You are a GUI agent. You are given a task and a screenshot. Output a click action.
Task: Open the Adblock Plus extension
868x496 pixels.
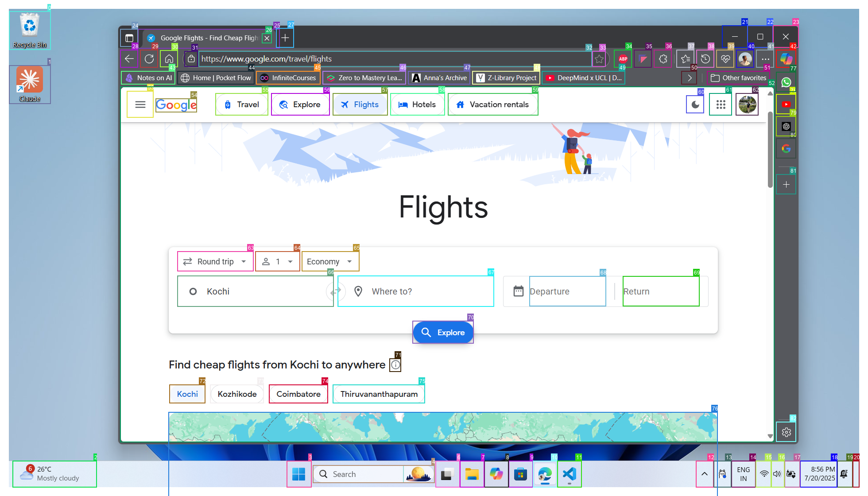coord(623,58)
